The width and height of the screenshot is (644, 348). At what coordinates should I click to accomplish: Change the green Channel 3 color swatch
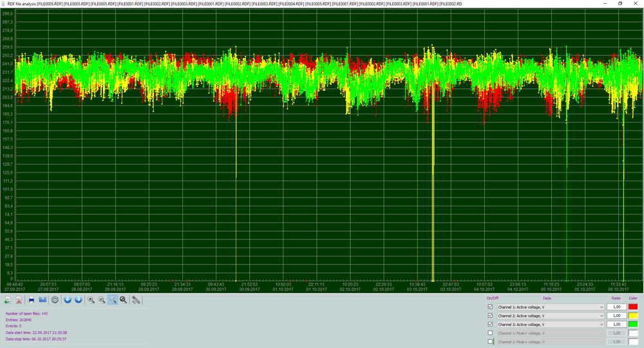click(633, 324)
